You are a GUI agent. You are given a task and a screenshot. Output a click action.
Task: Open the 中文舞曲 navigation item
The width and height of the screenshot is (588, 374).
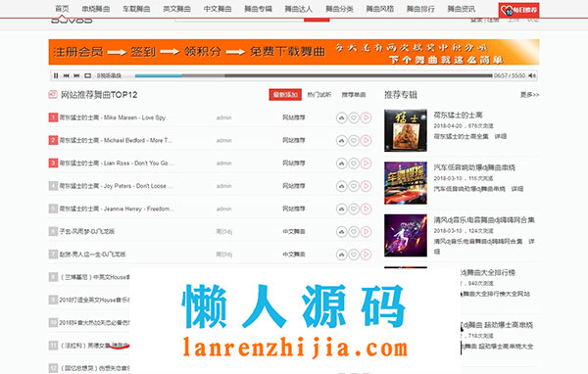click(218, 9)
